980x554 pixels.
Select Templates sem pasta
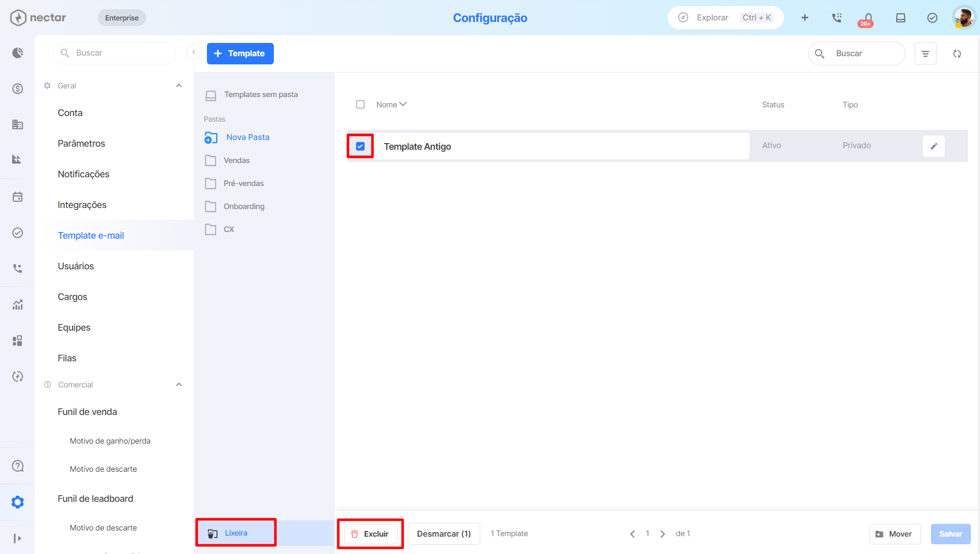pyautogui.click(x=261, y=95)
